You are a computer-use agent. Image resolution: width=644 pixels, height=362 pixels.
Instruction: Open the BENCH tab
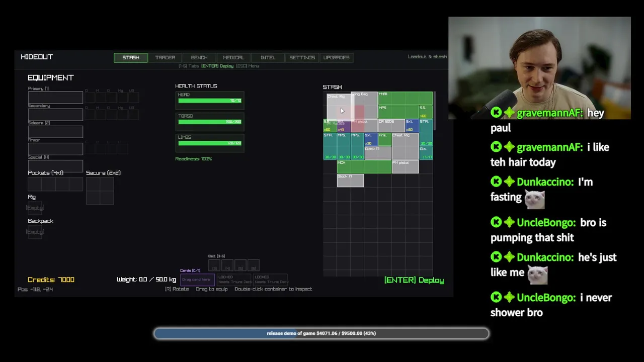[x=199, y=57]
